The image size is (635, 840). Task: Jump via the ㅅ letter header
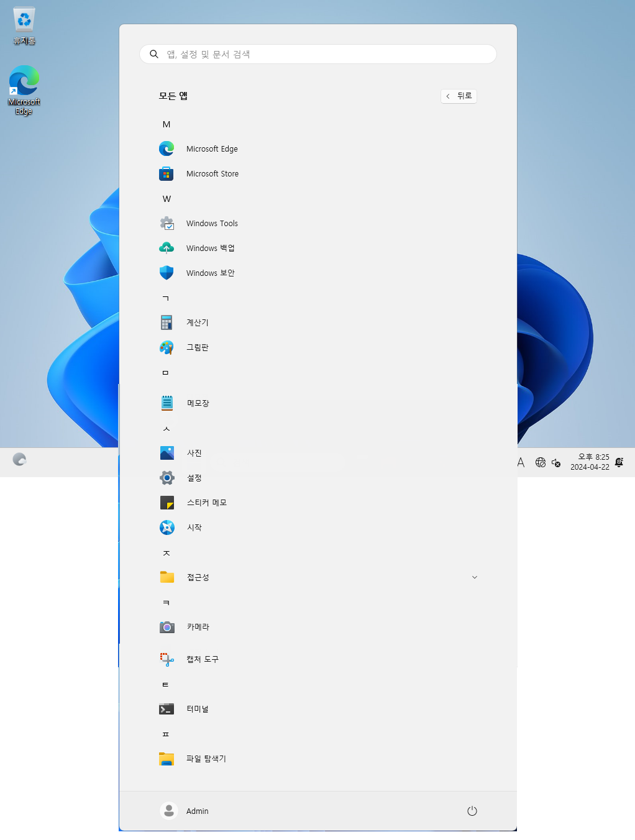click(166, 429)
